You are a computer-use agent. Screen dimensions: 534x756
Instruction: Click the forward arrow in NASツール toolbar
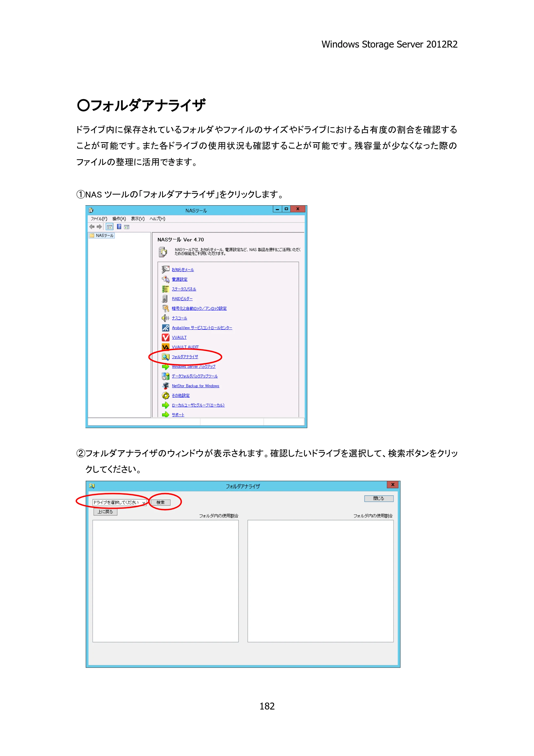pos(99,227)
